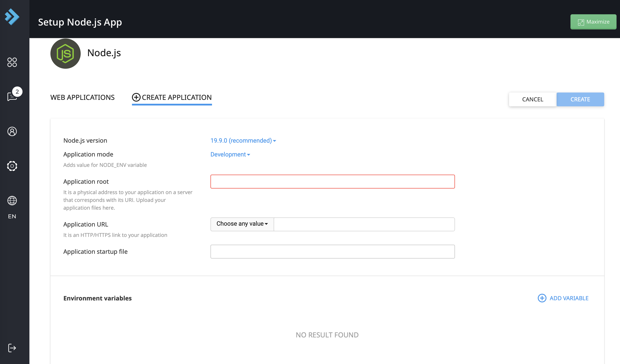
Task: Click the Adds value for NODE_ENV variable hint
Action: click(105, 165)
